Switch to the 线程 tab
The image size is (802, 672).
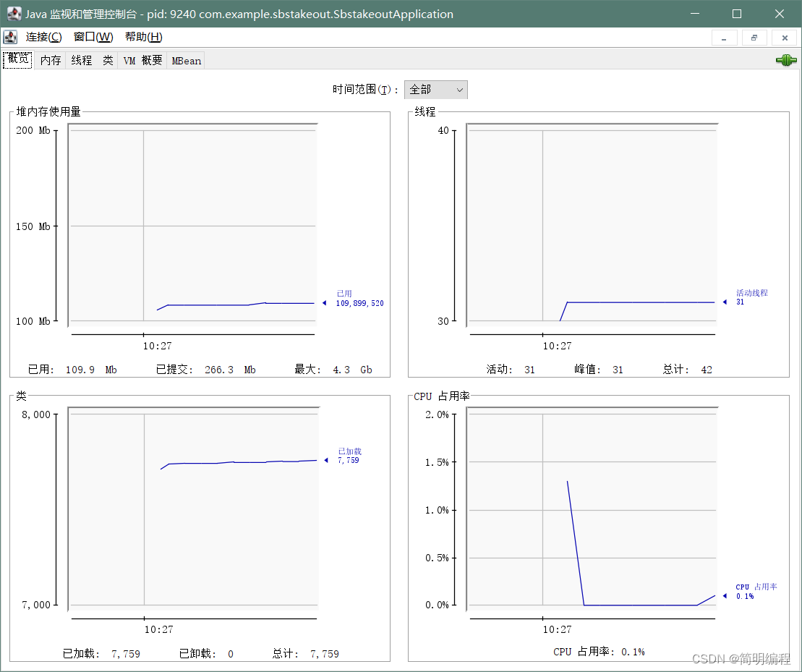pos(80,60)
